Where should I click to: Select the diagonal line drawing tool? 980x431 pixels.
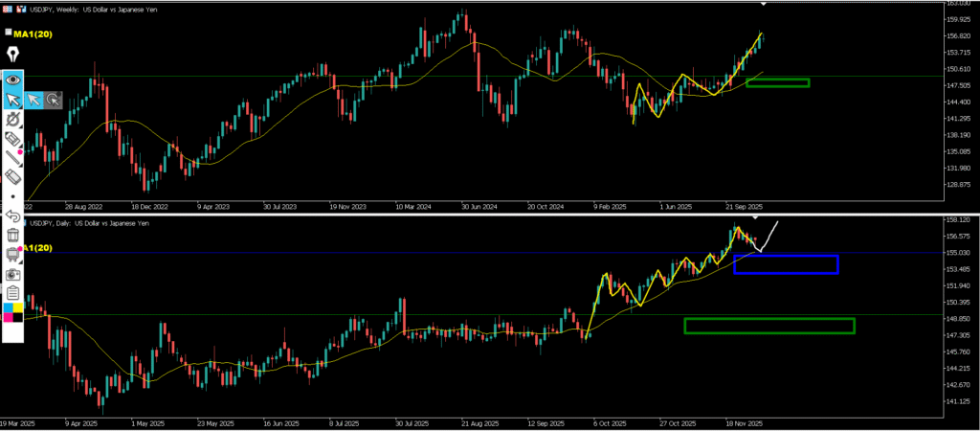12,158
